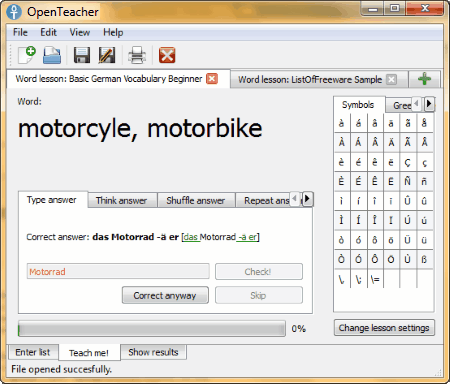Open the File menu
This screenshot has height=384, width=450.
tap(20, 32)
